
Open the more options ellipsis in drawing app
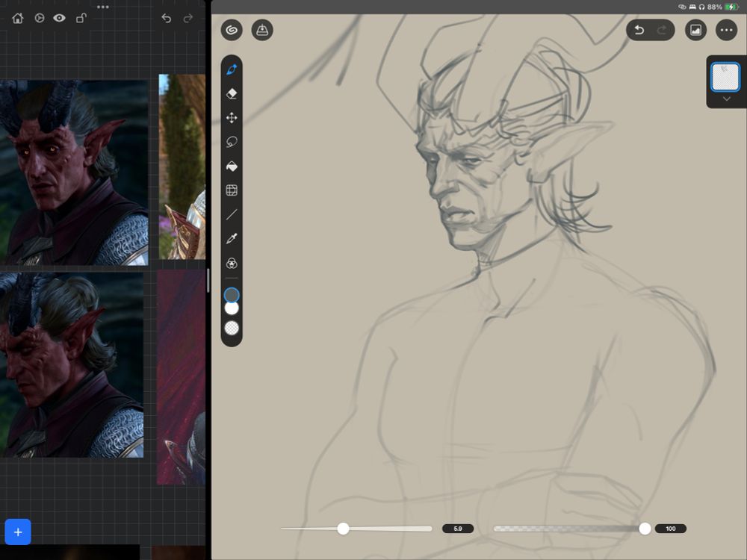click(727, 31)
